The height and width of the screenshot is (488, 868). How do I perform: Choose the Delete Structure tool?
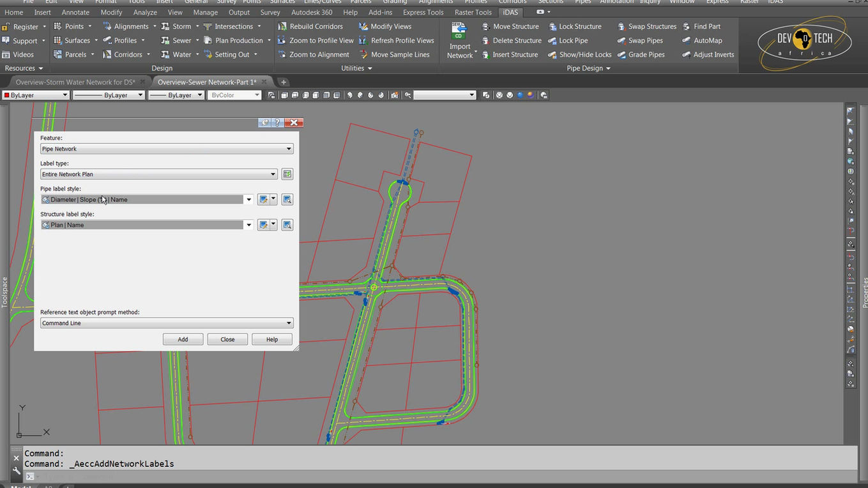click(510, 40)
